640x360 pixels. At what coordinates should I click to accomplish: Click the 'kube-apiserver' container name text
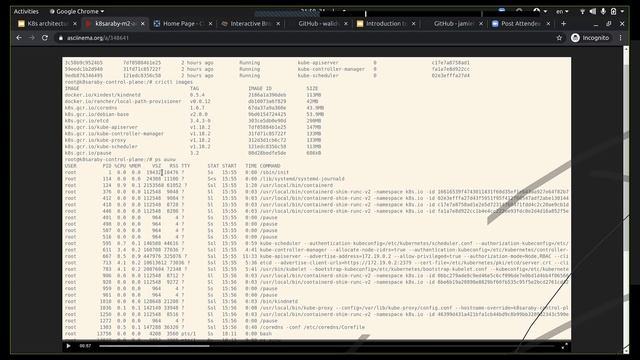[x=318, y=63]
